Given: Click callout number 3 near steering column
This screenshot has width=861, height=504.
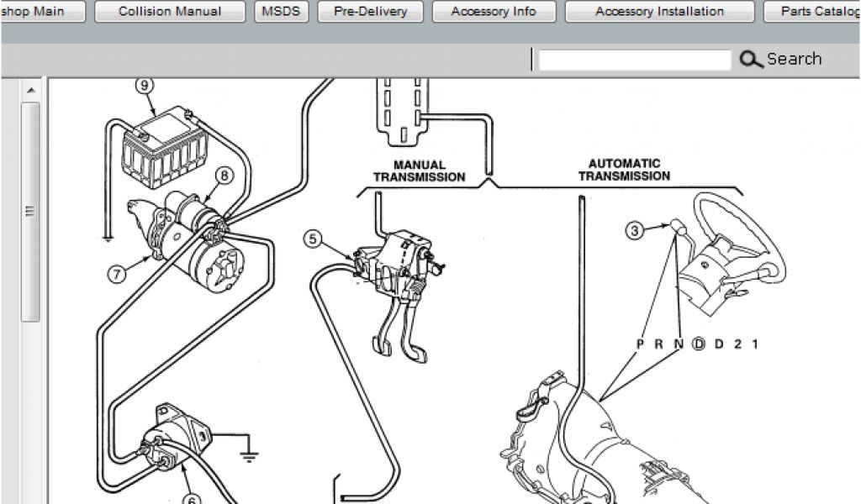Looking at the screenshot, I should (636, 229).
